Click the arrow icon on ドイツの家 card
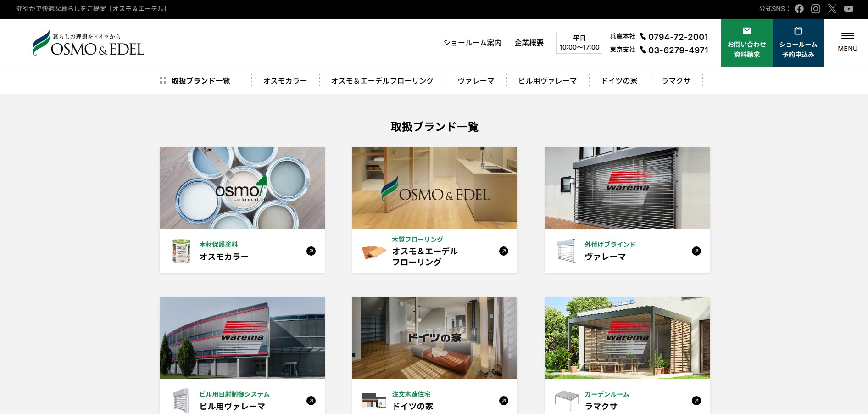The width and height of the screenshot is (868, 414). (504, 401)
